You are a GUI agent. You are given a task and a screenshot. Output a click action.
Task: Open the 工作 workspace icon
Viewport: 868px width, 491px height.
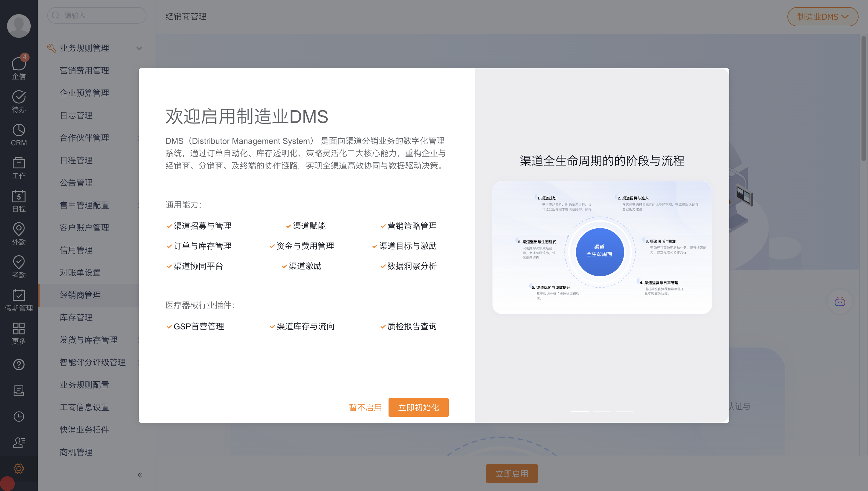[19, 163]
